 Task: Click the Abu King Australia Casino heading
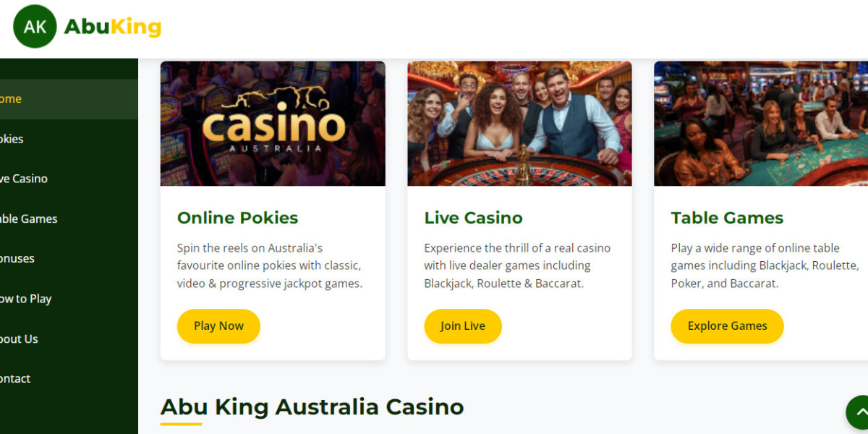coord(312,407)
